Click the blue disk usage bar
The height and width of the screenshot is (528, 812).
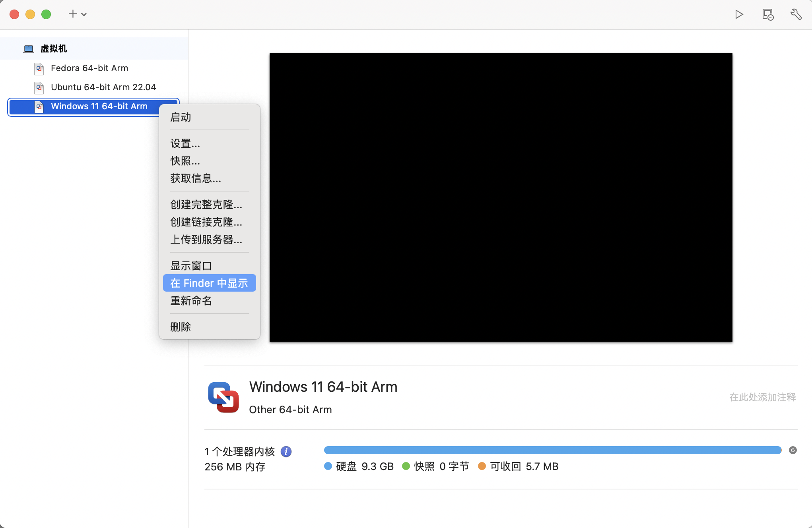[x=552, y=450]
